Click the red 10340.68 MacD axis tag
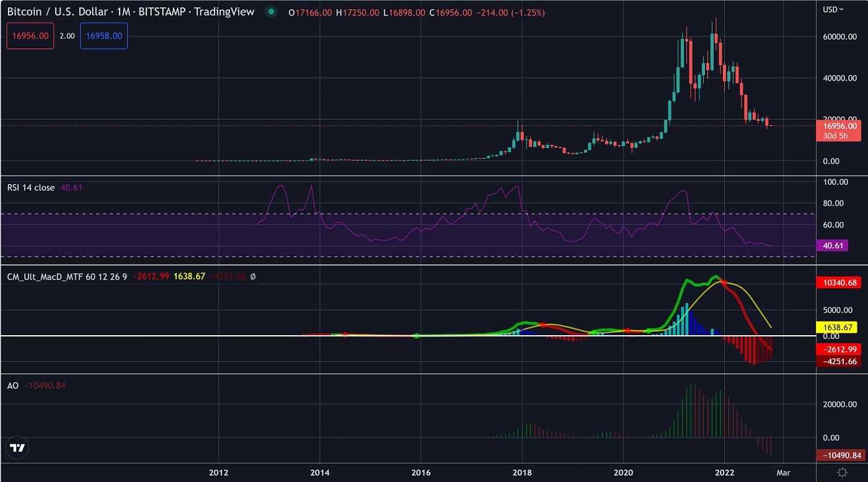Screen dimensions: 868x482 [x=839, y=283]
